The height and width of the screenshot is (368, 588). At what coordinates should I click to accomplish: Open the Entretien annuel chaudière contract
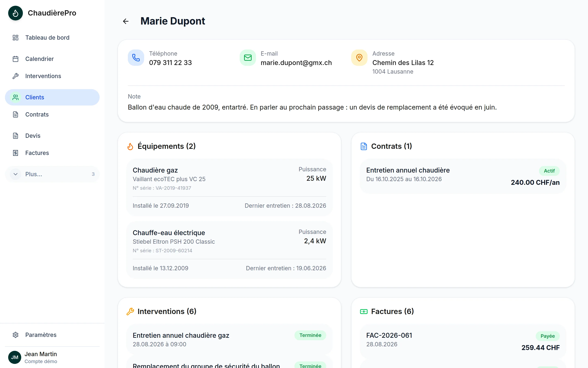(x=463, y=176)
